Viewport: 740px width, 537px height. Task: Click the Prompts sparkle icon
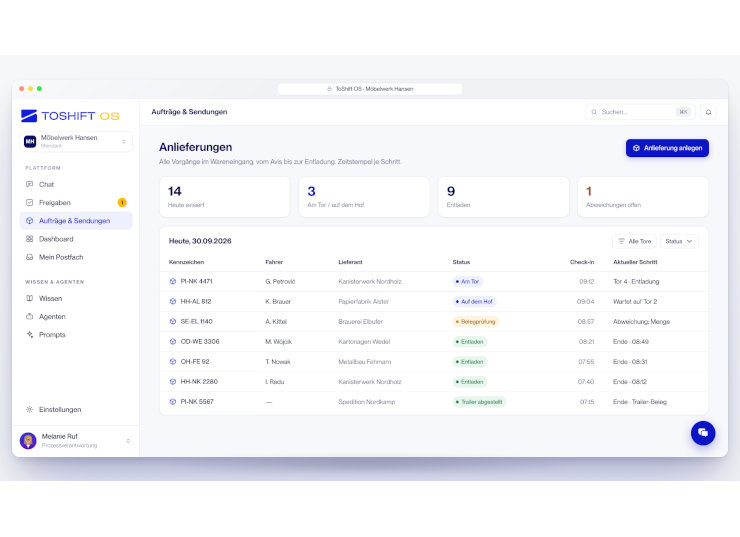point(30,335)
